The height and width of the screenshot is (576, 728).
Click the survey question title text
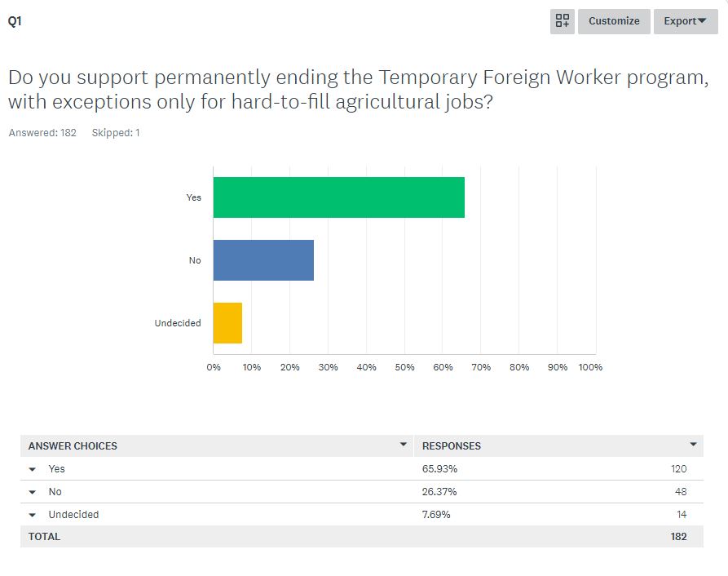pyautogui.click(x=357, y=91)
